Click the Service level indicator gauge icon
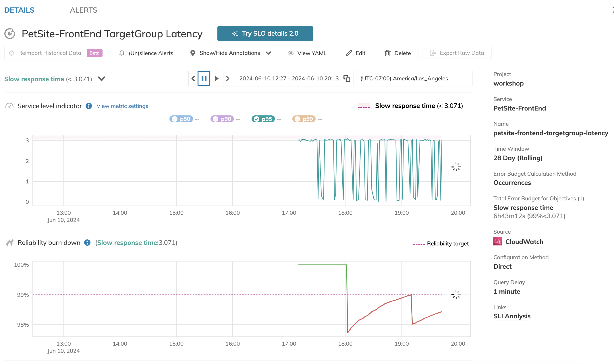 9,106
